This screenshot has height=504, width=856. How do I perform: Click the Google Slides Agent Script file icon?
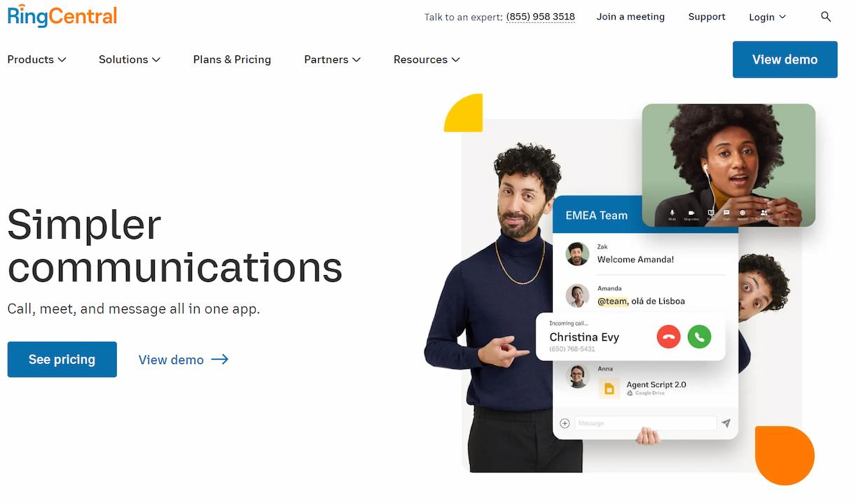[609, 388]
